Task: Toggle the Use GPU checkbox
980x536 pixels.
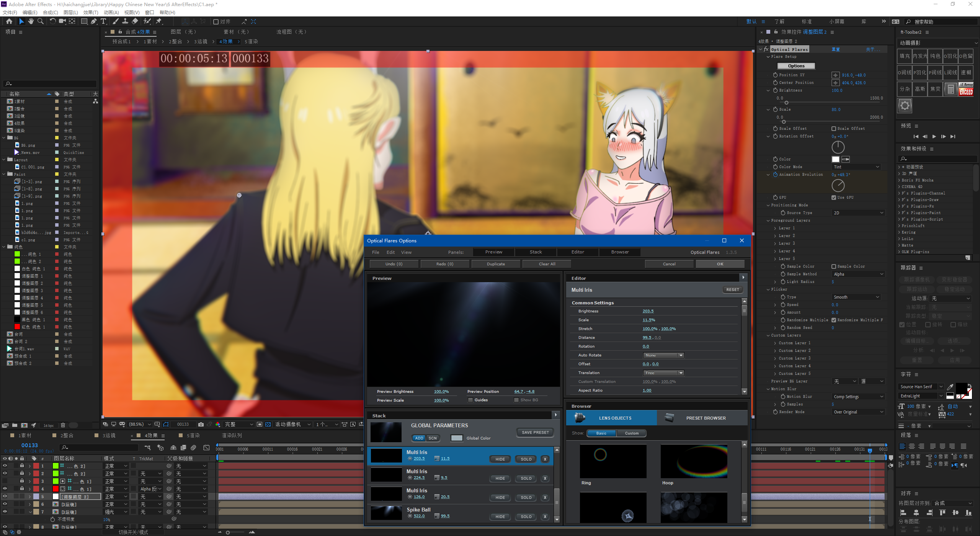Action: [834, 198]
